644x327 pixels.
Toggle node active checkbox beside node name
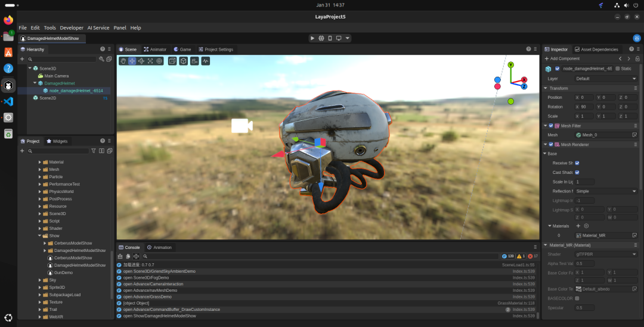pyautogui.click(x=557, y=68)
